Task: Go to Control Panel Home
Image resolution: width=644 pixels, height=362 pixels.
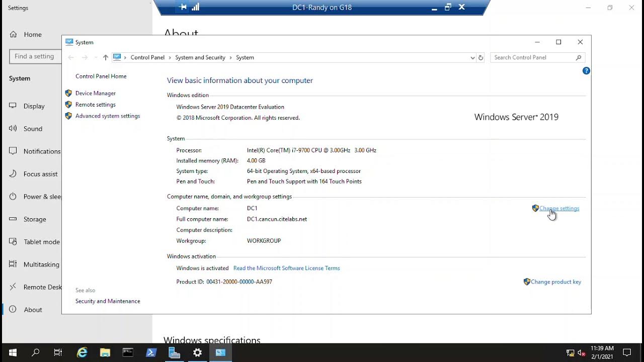Action: [x=101, y=76]
